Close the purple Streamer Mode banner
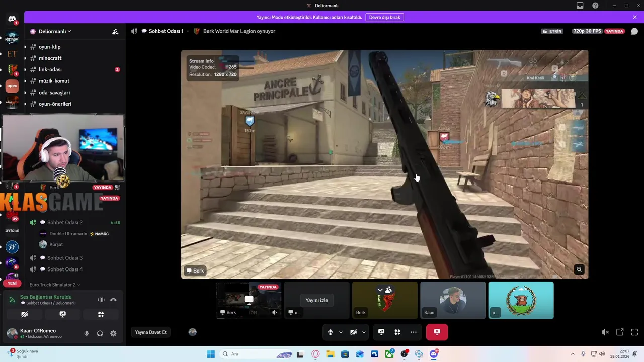The height and width of the screenshot is (362, 644). click(635, 17)
